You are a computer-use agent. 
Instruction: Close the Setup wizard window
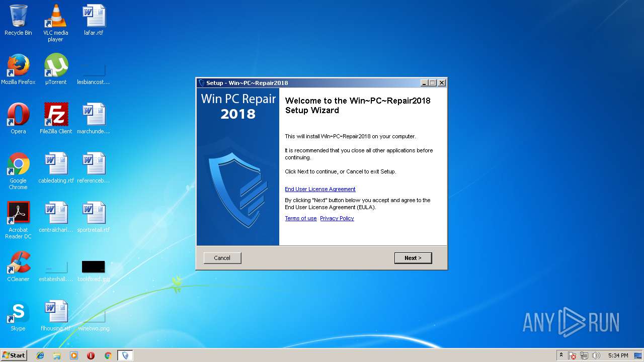442,83
